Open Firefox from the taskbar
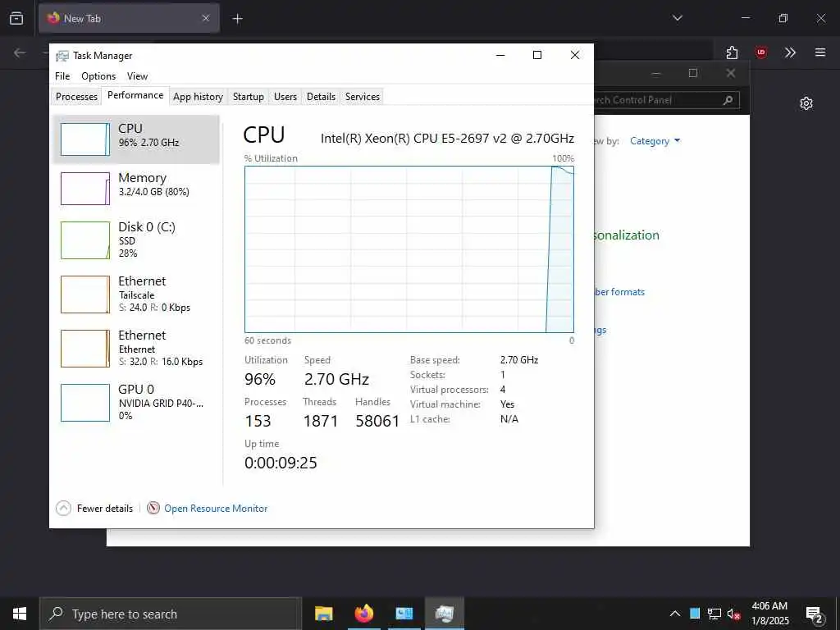 coord(363,614)
